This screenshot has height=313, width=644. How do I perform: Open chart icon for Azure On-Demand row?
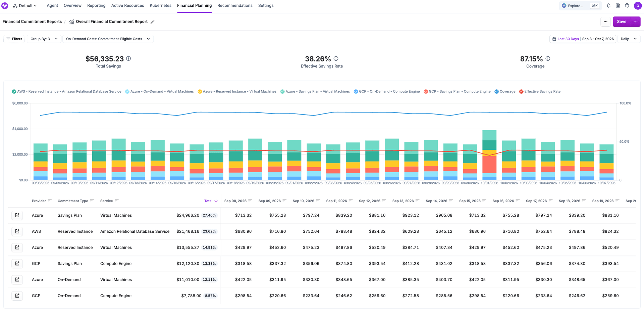[x=17, y=280]
